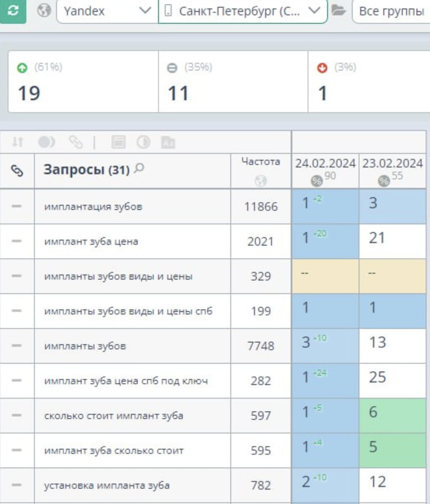Image resolution: width=430 pixels, height=504 pixels.
Task: Click the red down-arrow dropped positions icon
Action: 322,68
